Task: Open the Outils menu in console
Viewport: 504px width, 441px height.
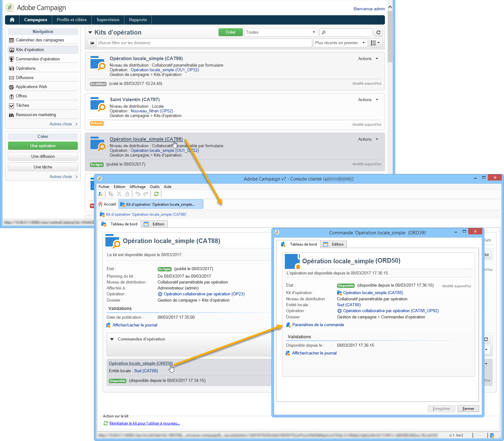Action: click(x=155, y=187)
